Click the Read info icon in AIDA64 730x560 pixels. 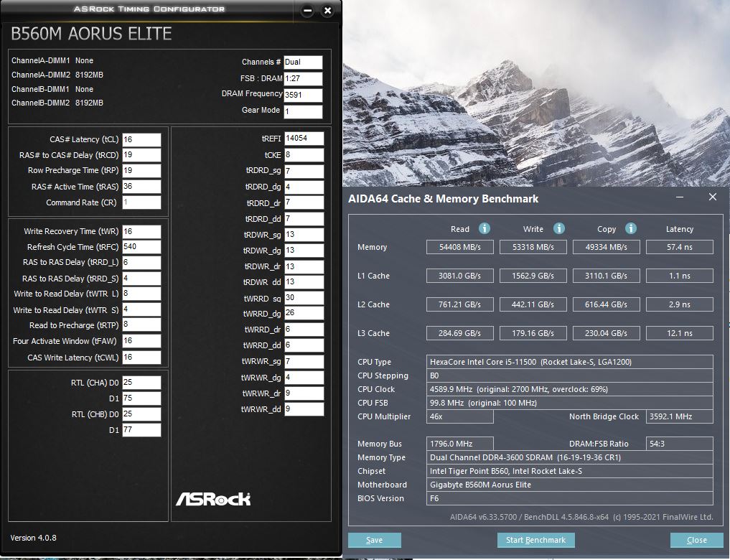pyautogui.click(x=485, y=228)
